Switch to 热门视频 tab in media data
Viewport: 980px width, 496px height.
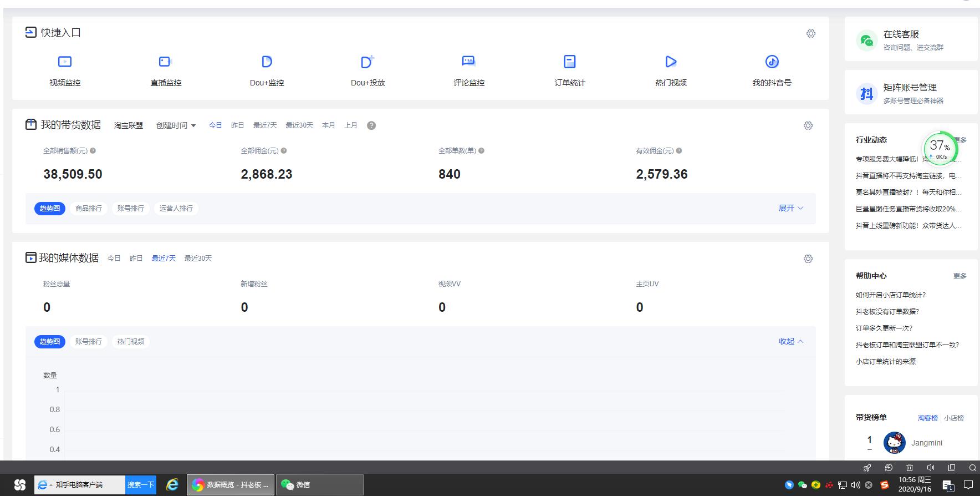click(x=131, y=342)
